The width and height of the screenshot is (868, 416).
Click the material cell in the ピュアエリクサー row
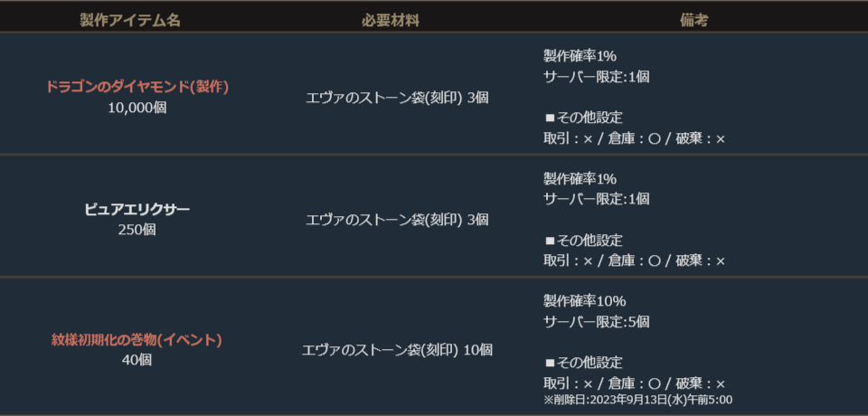pyautogui.click(x=397, y=220)
